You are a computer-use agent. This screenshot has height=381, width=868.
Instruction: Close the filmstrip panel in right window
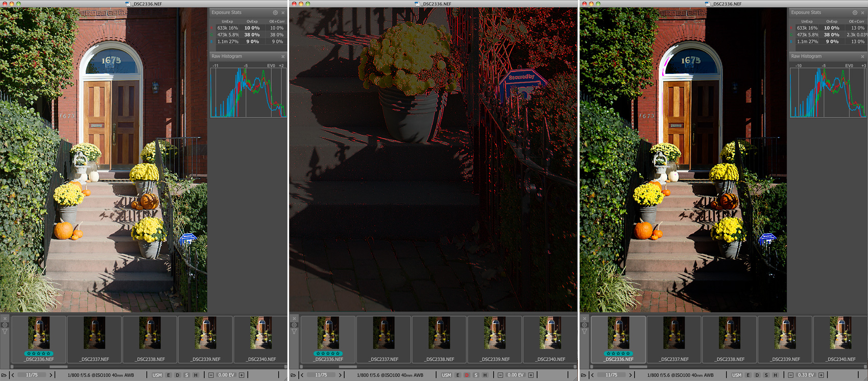pyautogui.click(x=585, y=318)
